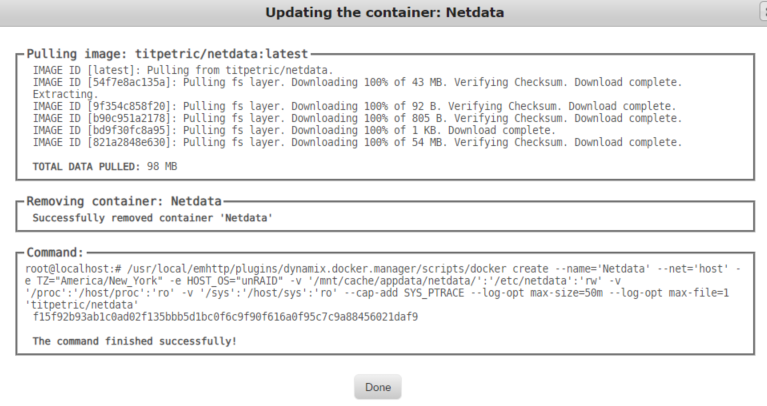Click the log line for image 54f7e8ac135a
The image size is (767, 406).
coord(357,82)
